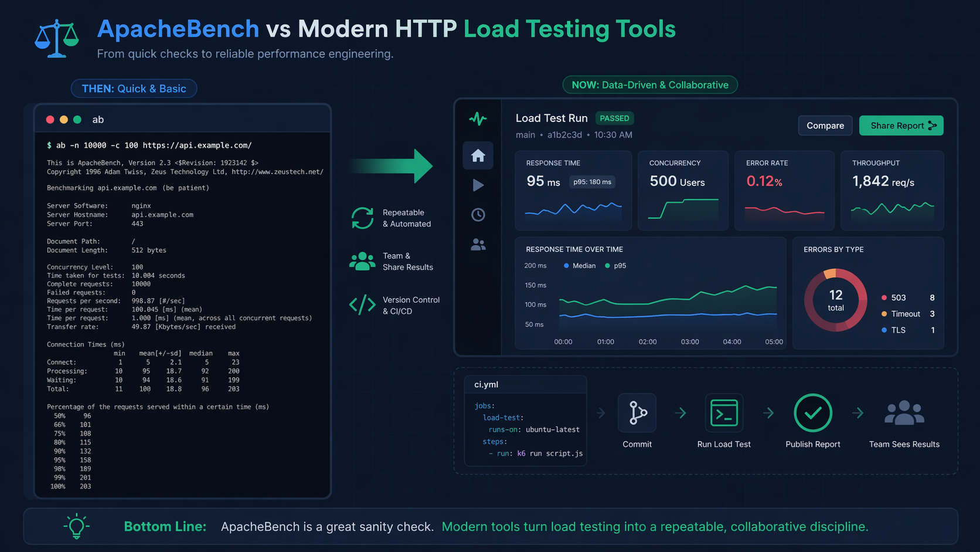Click the team users icon in the sidebar
Viewport: 980px width, 552px height.
coord(478,245)
